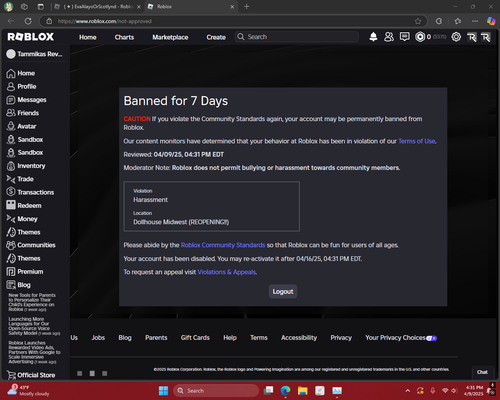Open the Copilot icon in Edge

pos(491,21)
